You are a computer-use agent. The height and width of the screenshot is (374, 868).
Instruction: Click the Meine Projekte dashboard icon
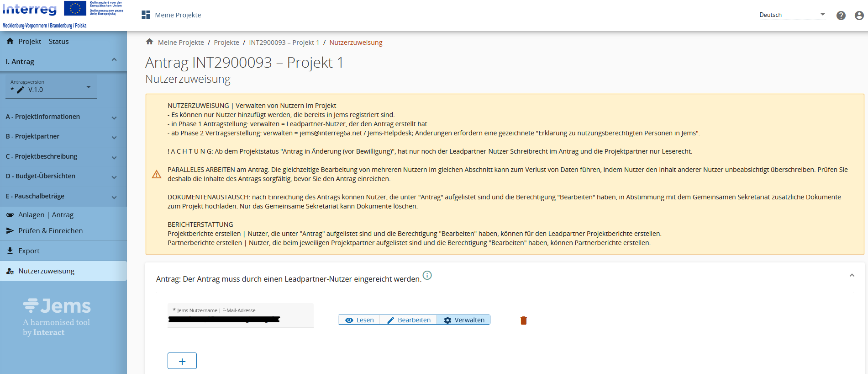point(146,15)
